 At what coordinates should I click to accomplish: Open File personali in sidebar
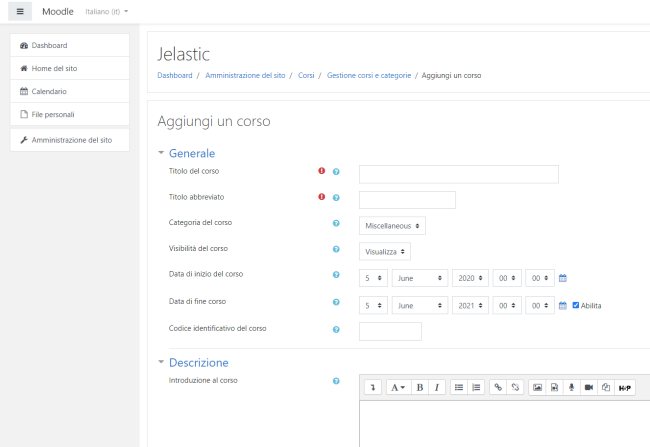pyautogui.click(x=70, y=114)
